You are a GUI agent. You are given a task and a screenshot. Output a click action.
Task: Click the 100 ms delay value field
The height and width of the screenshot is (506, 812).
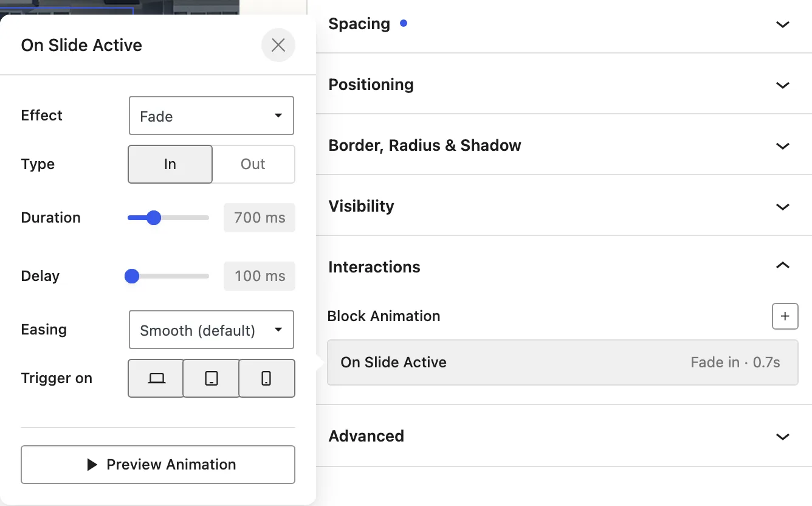260,276
